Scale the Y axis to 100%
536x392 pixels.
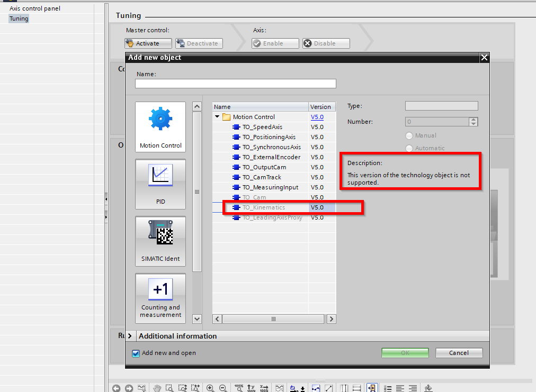251,388
